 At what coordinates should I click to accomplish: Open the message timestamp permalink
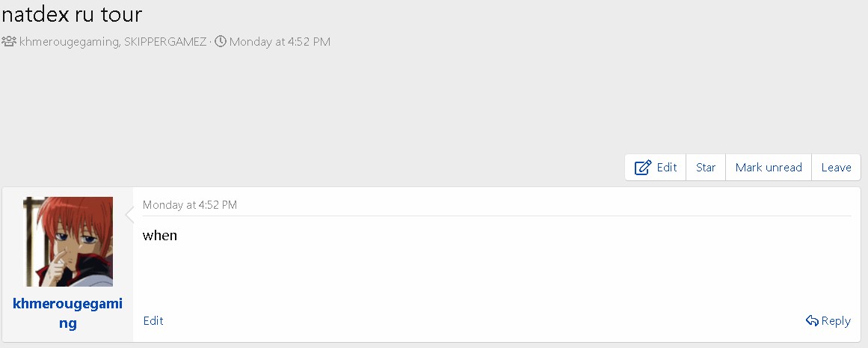coord(190,205)
